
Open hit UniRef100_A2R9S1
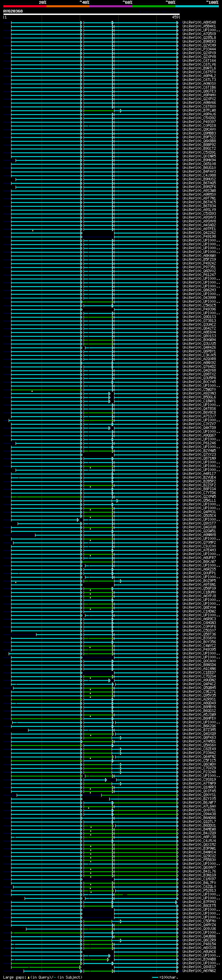199,699
